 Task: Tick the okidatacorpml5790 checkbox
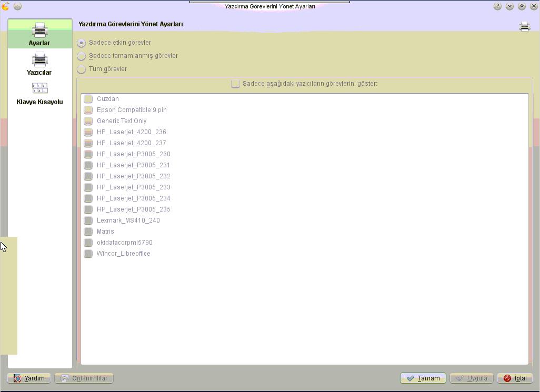pyautogui.click(x=88, y=242)
